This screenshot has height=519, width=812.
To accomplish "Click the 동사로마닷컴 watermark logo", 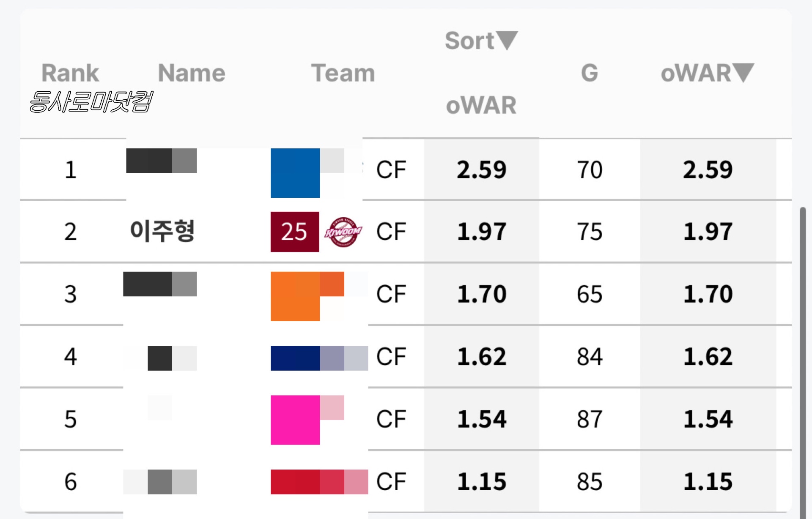I will 91,102.
